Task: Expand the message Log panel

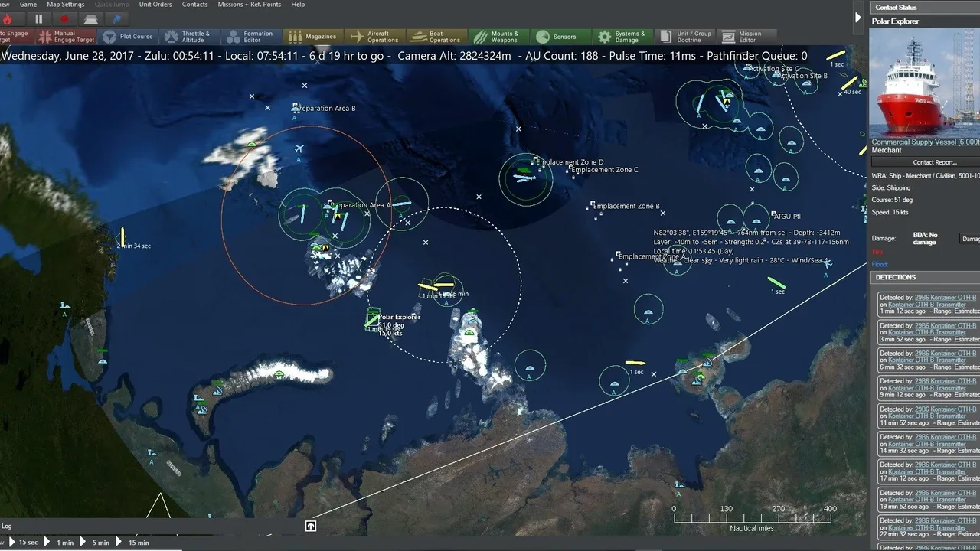Action: click(311, 526)
